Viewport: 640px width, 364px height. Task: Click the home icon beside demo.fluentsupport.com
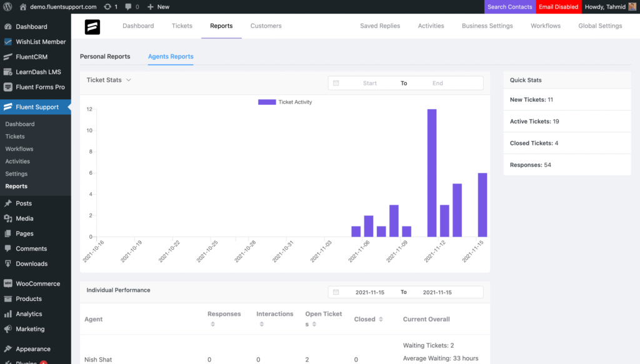click(x=23, y=7)
